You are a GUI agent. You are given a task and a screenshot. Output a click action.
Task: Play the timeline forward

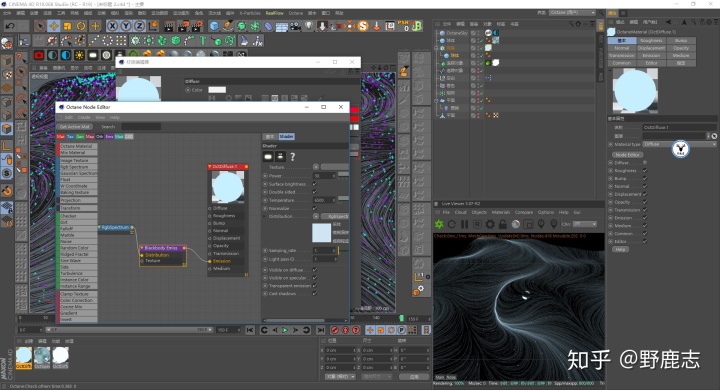click(285, 330)
